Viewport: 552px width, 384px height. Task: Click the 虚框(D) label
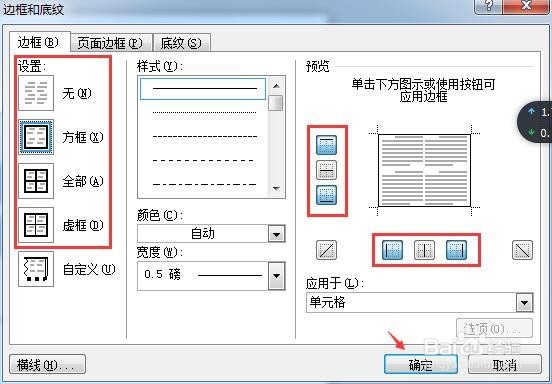pyautogui.click(x=83, y=225)
